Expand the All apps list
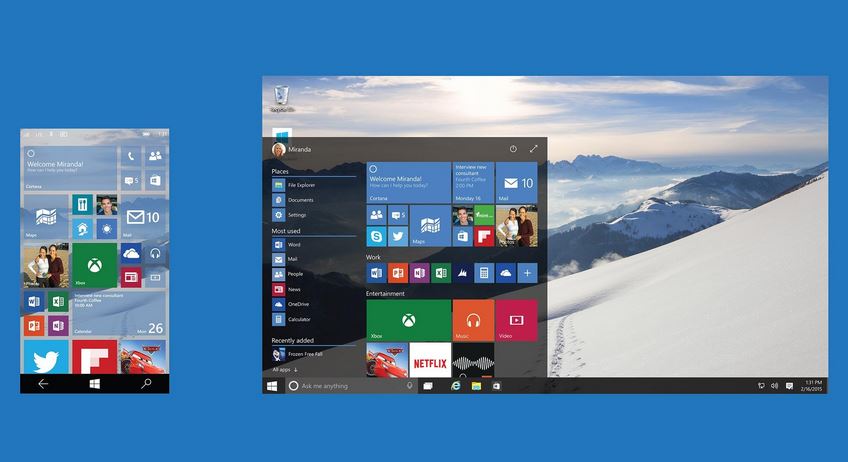Image resolution: width=848 pixels, height=462 pixels. click(x=285, y=369)
